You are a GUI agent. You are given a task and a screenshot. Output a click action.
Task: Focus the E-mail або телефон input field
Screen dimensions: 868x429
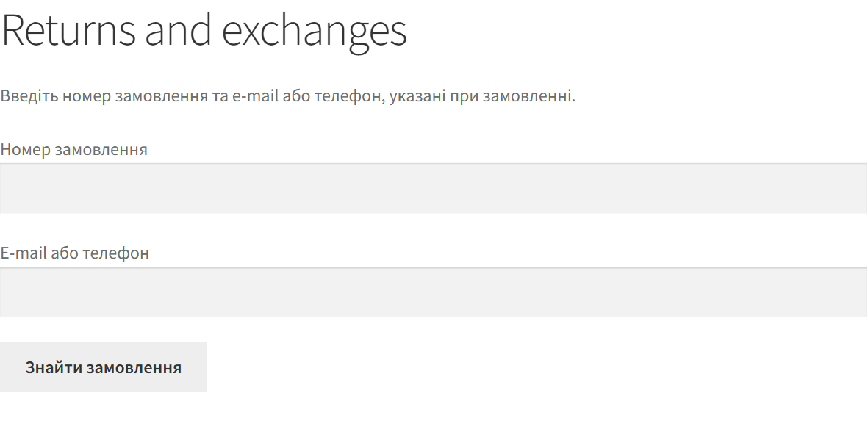pos(434,292)
